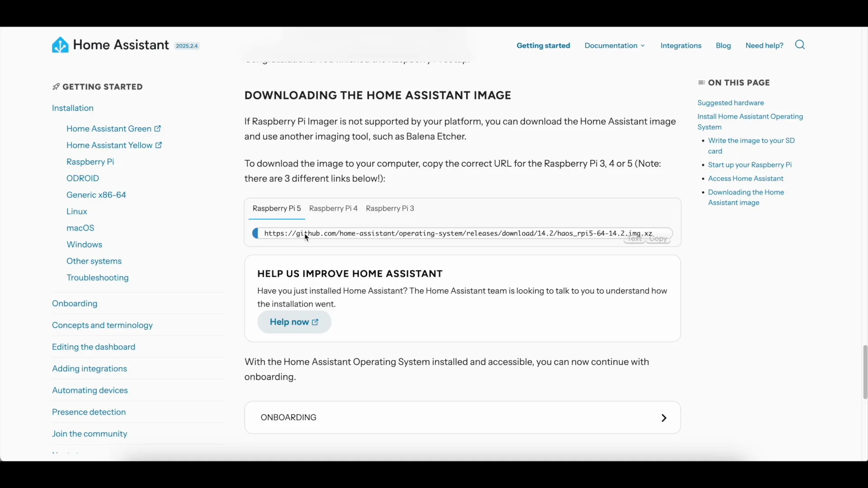Click the github download URL field
This screenshot has width=868, height=488.
[x=462, y=234]
